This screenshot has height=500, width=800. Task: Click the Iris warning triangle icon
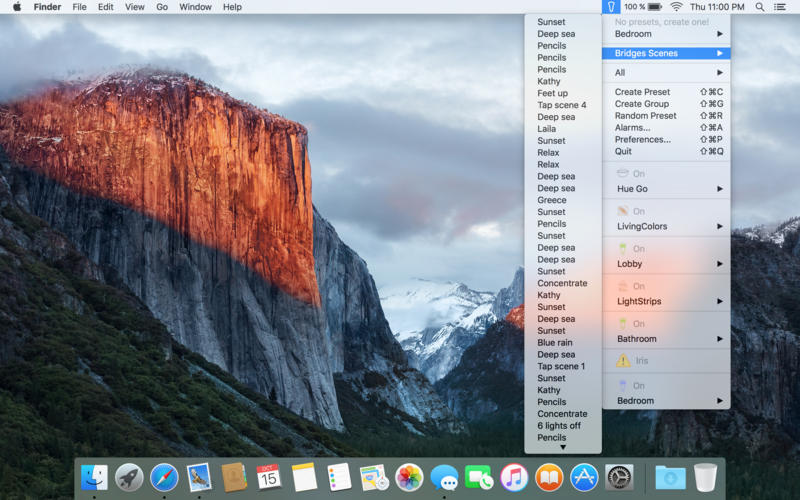coord(622,360)
